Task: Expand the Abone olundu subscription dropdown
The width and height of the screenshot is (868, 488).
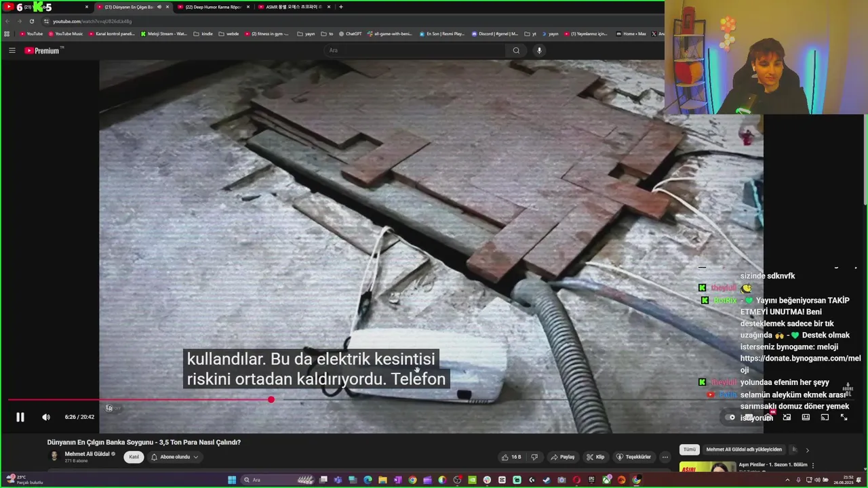Action: (174, 457)
